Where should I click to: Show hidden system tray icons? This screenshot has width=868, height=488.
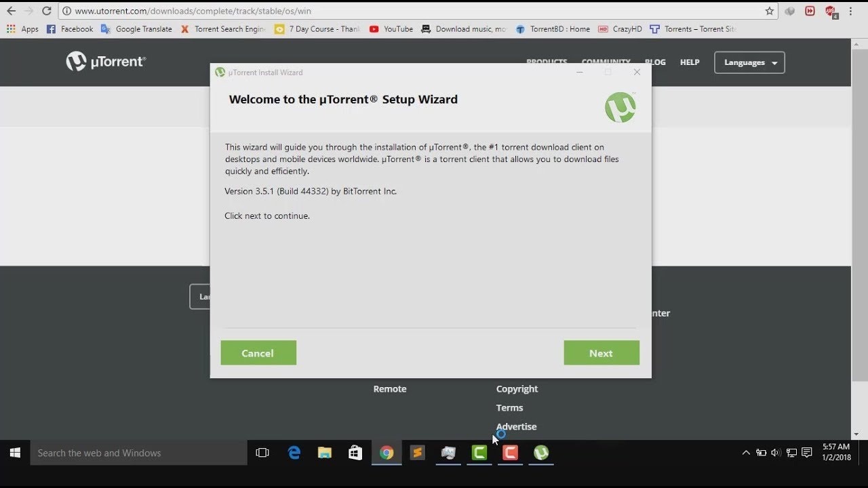(746, 453)
